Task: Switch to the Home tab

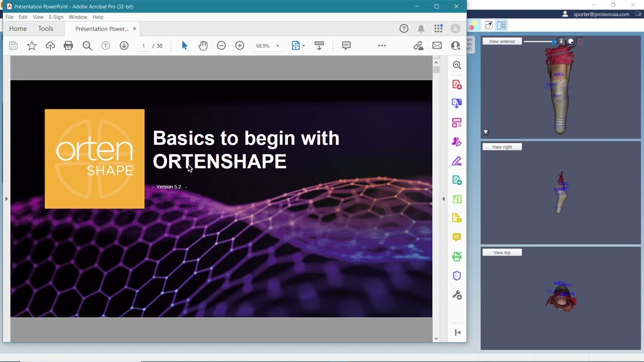Action: point(18,29)
